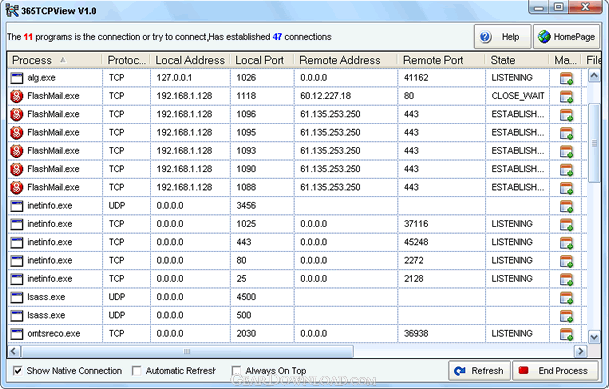Viewport: 609px width, 389px height.
Task: Click the map icon for FlashMail.exe port 1096
Action: tap(566, 115)
